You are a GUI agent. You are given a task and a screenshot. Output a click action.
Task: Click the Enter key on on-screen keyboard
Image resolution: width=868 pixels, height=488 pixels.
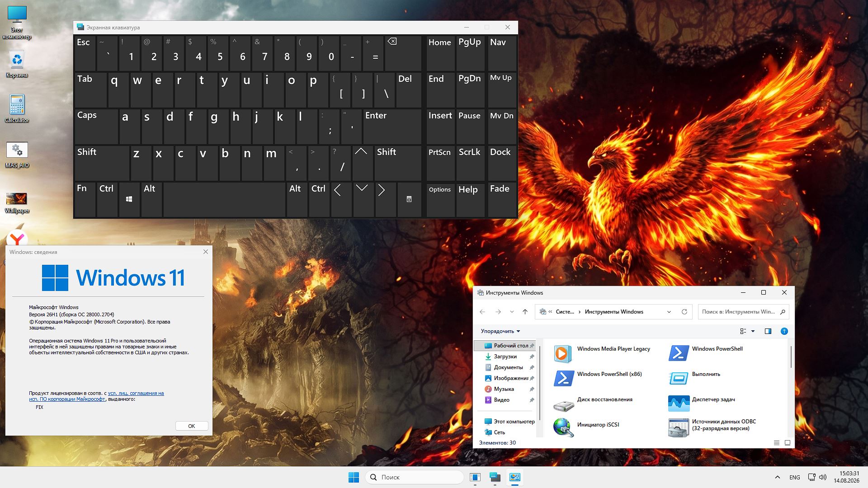tap(392, 127)
